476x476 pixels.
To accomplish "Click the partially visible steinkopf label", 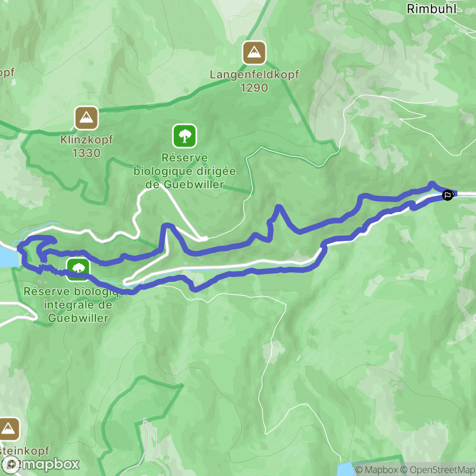I will tap(24, 450).
